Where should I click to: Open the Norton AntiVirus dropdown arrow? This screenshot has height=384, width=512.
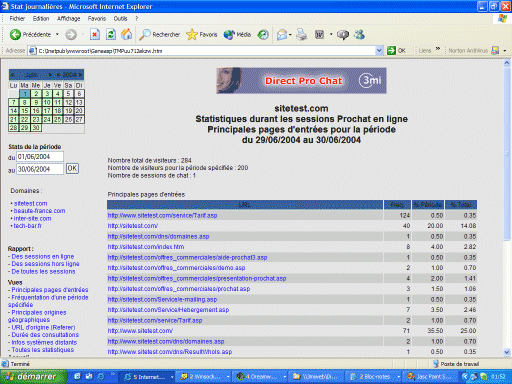click(505, 51)
